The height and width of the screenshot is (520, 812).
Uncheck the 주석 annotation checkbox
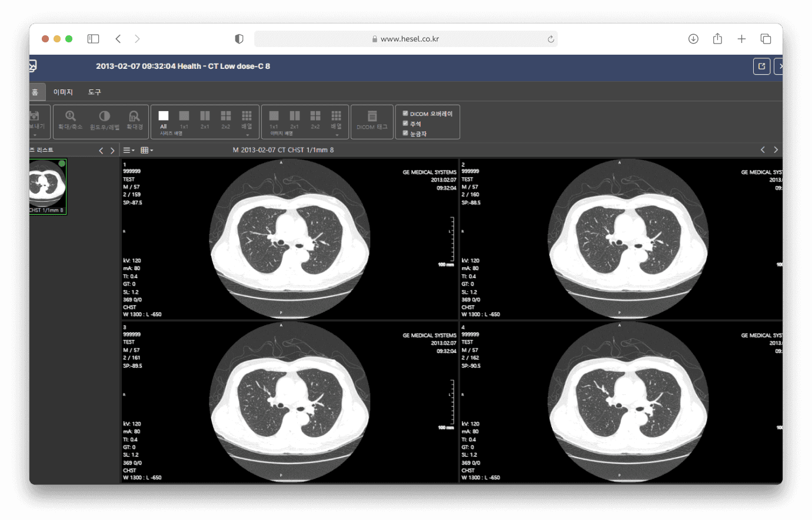405,123
